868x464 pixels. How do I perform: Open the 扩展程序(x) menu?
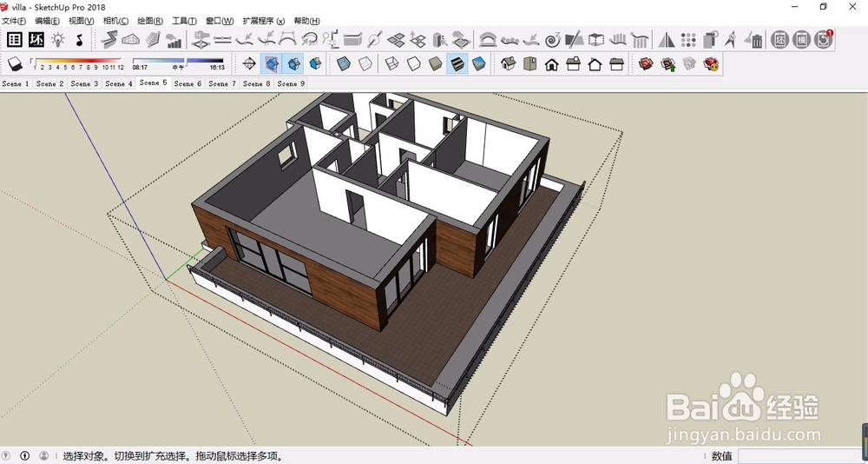pyautogui.click(x=264, y=21)
